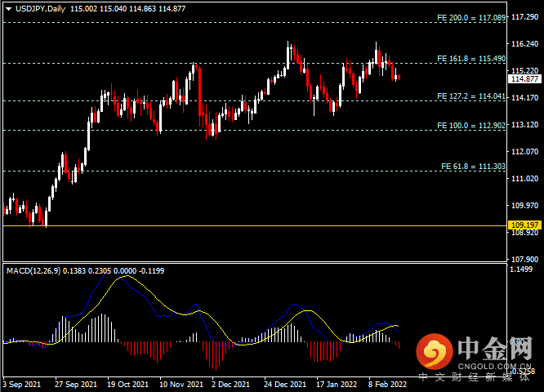Screen dimensions: 544x392
Task: Select the FE 127.2 = 114.041 label
Action: coord(471,96)
